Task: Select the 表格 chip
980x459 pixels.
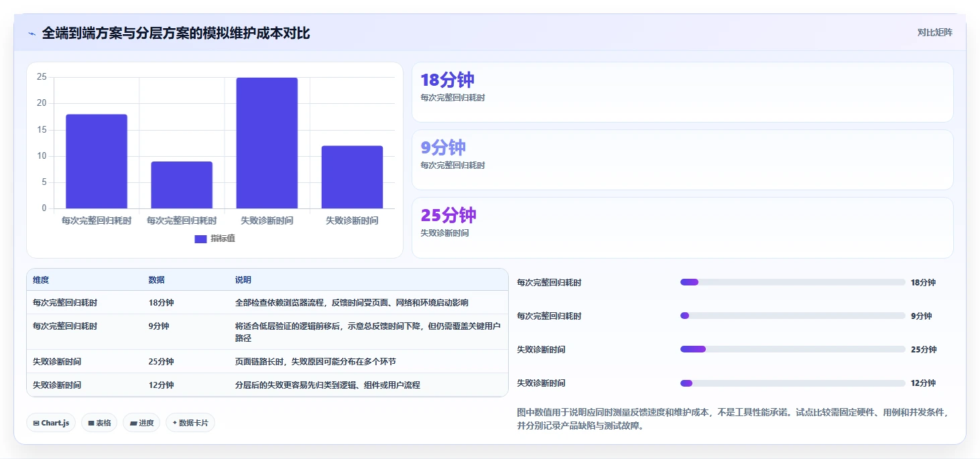Action: [99, 423]
